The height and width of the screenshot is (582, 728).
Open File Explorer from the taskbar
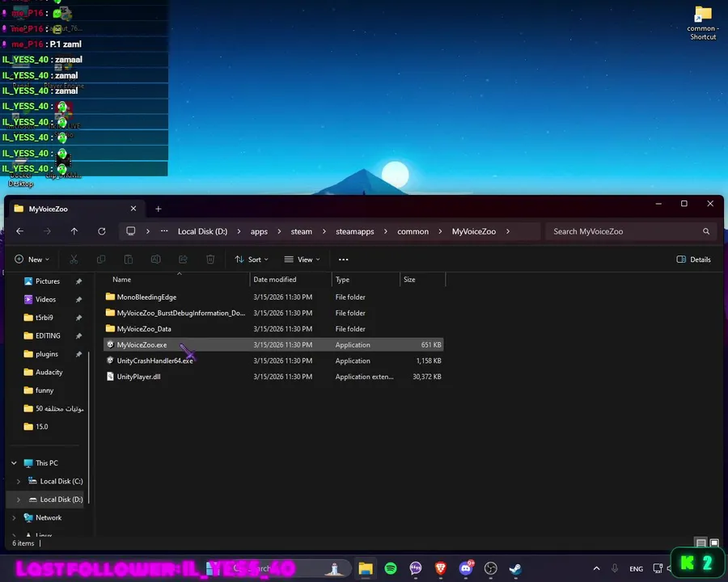(366, 568)
